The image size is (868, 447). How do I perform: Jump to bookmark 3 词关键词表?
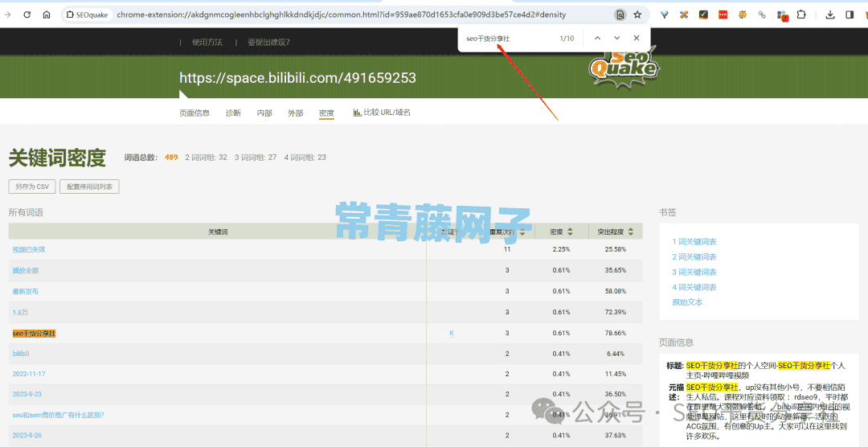point(694,273)
